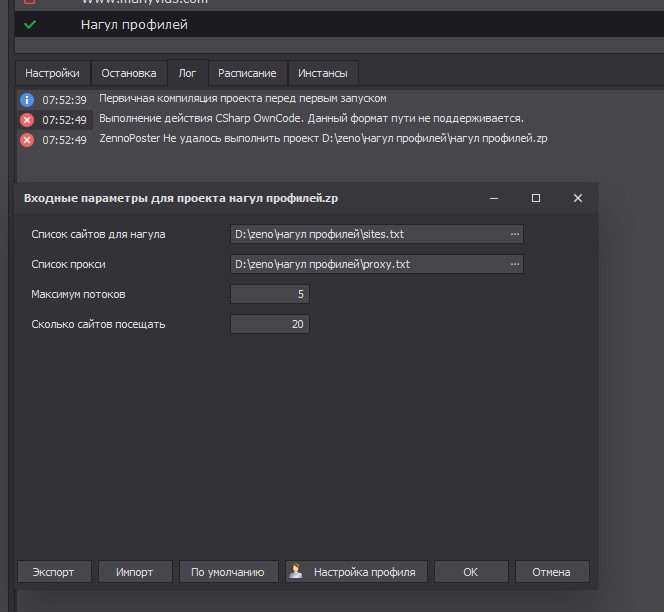664x612 pixels.
Task: Open the Расписание tab
Action: coord(247,73)
